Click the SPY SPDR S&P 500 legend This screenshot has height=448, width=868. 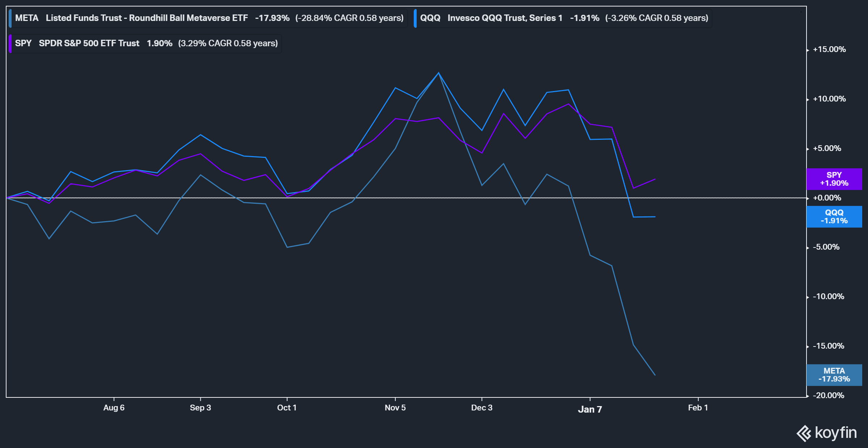(145, 43)
